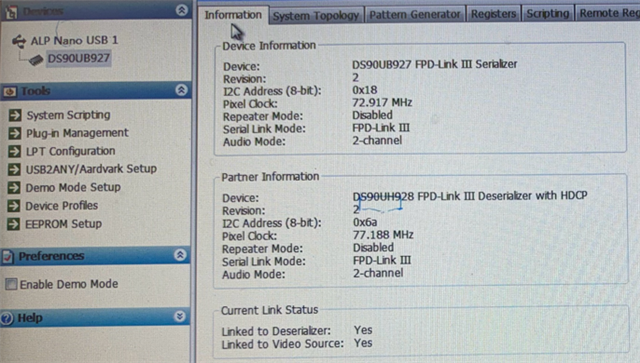
Task: Enable Demo Mode checkbox
Action: click(x=11, y=284)
